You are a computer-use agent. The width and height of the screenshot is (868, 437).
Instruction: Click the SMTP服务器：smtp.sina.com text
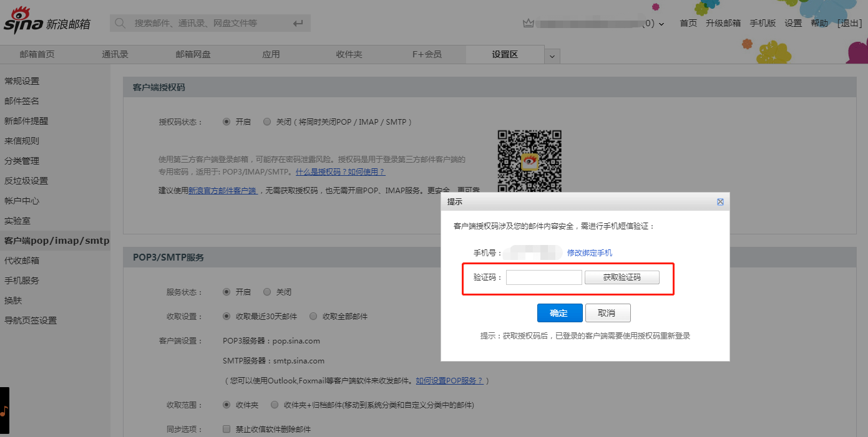point(273,360)
